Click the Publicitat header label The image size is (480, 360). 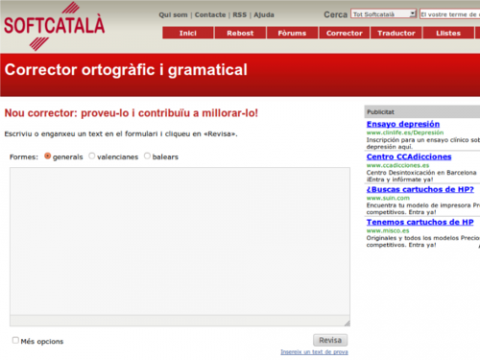(x=380, y=112)
